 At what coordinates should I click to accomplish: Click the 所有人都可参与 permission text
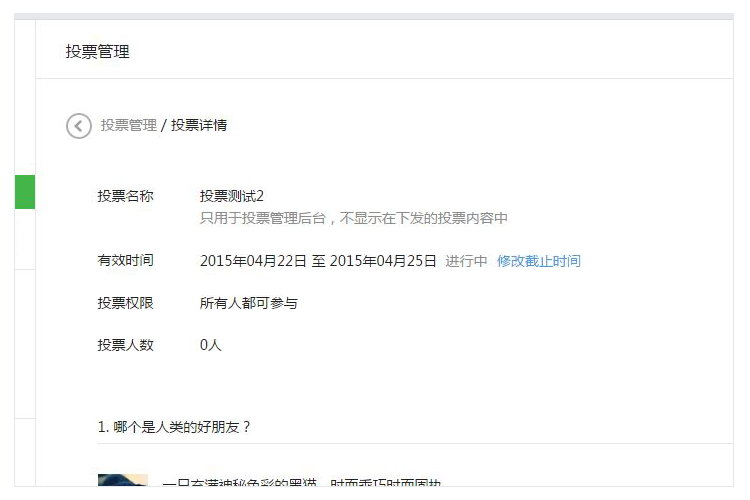pyautogui.click(x=248, y=303)
